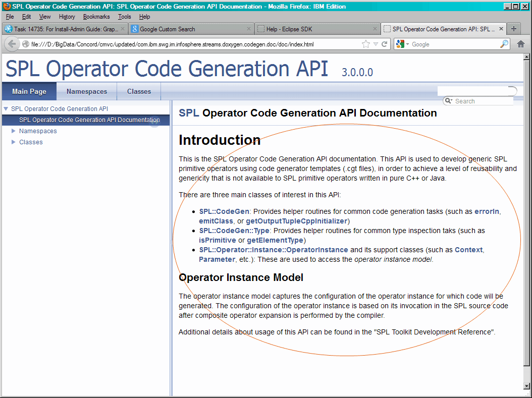Reload the page with the refresh icon
This screenshot has height=398, width=532.
coord(385,44)
